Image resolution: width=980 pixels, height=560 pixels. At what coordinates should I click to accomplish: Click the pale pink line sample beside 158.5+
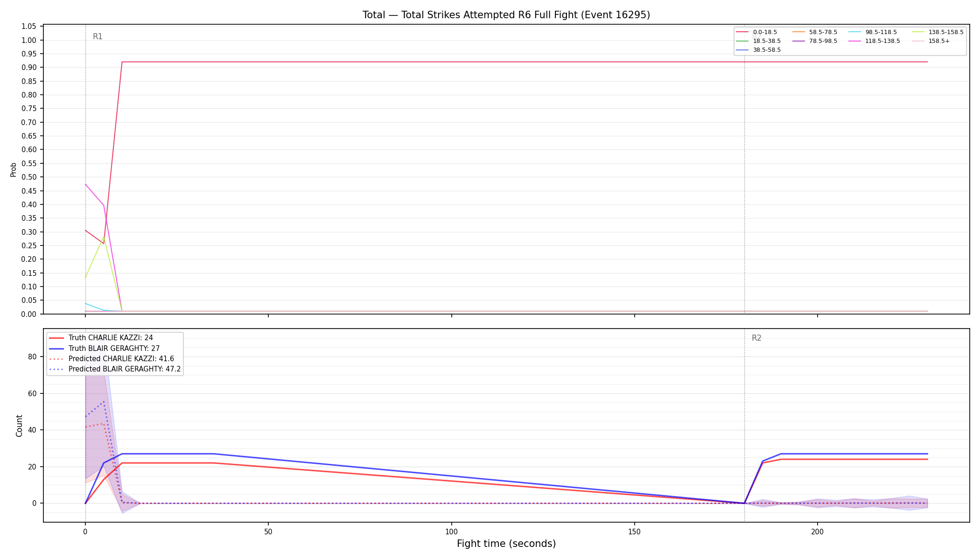[x=918, y=41]
